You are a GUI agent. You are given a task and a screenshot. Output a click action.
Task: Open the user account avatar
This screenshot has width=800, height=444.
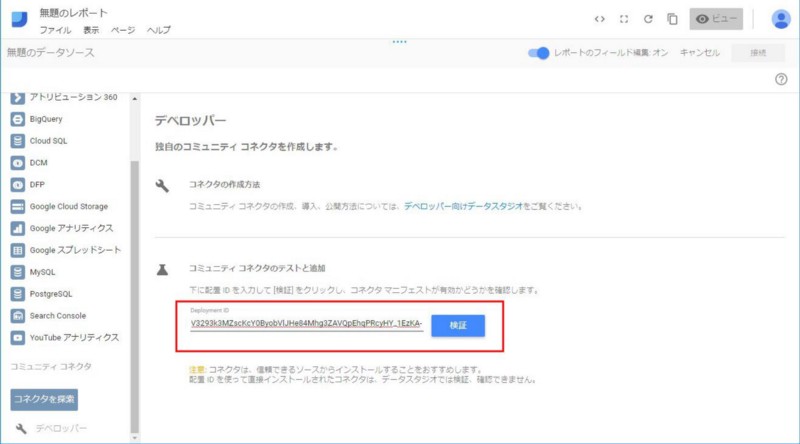click(781, 19)
